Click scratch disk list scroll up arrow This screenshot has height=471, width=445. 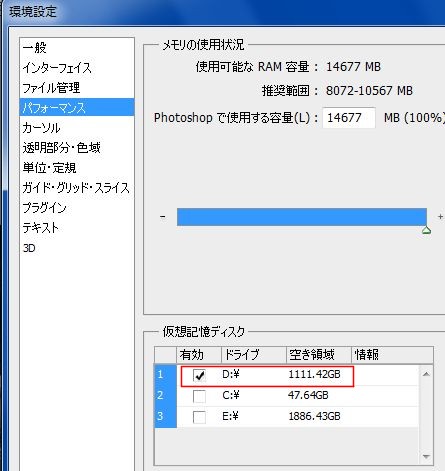point(426,374)
